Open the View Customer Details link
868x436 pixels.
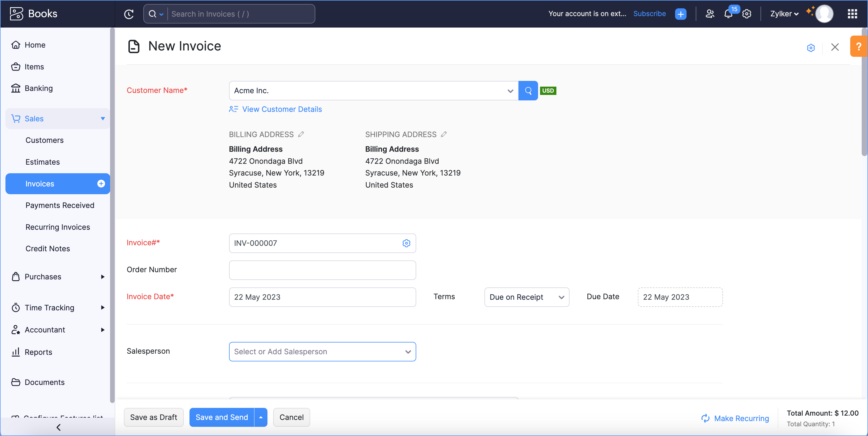pyautogui.click(x=282, y=109)
